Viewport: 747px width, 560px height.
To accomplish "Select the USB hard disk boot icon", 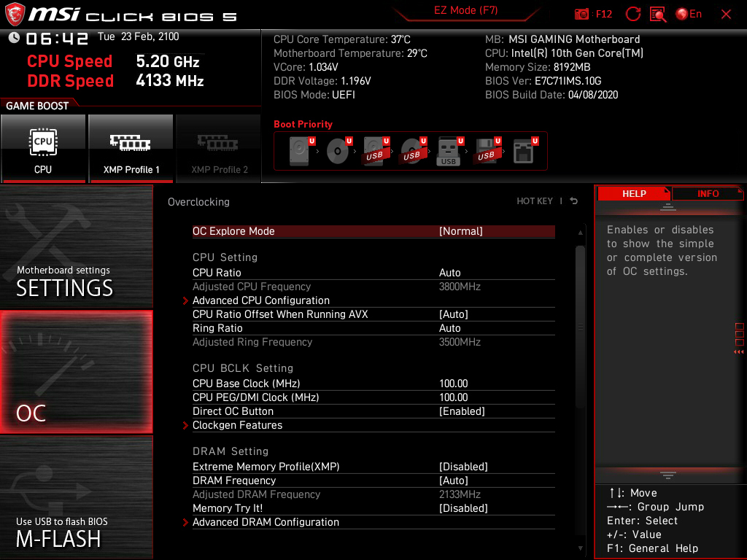I will coord(376,150).
